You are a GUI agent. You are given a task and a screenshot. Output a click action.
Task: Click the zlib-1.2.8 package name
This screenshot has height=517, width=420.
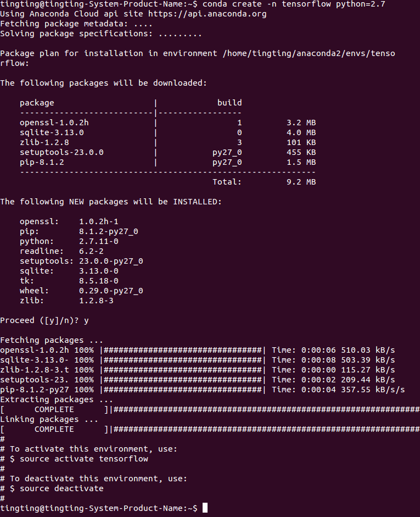44,143
